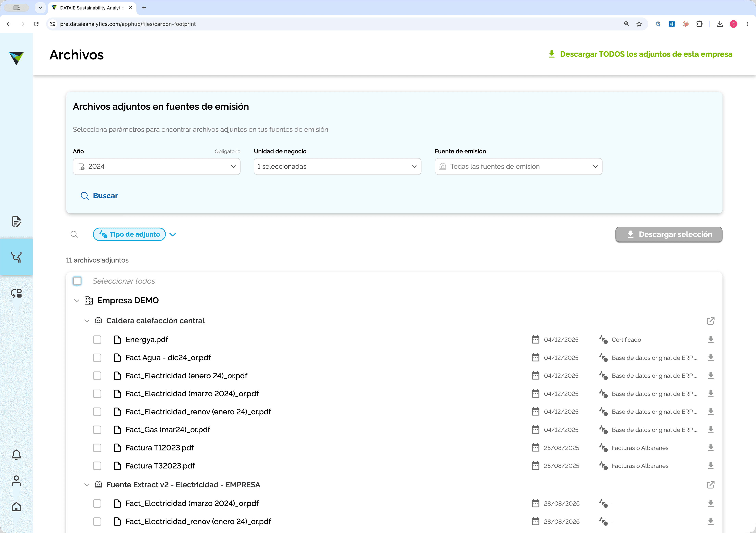Switch to the DATAIE Sustainability Analytics tab
Viewport: 756px width, 533px height.
[92, 7]
